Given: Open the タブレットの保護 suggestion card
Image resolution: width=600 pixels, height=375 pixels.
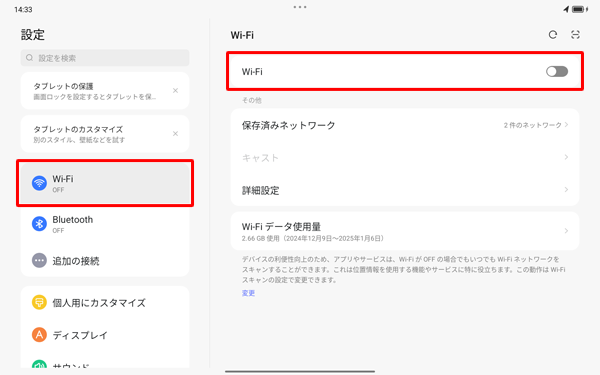Looking at the screenshot, I should tap(105, 91).
